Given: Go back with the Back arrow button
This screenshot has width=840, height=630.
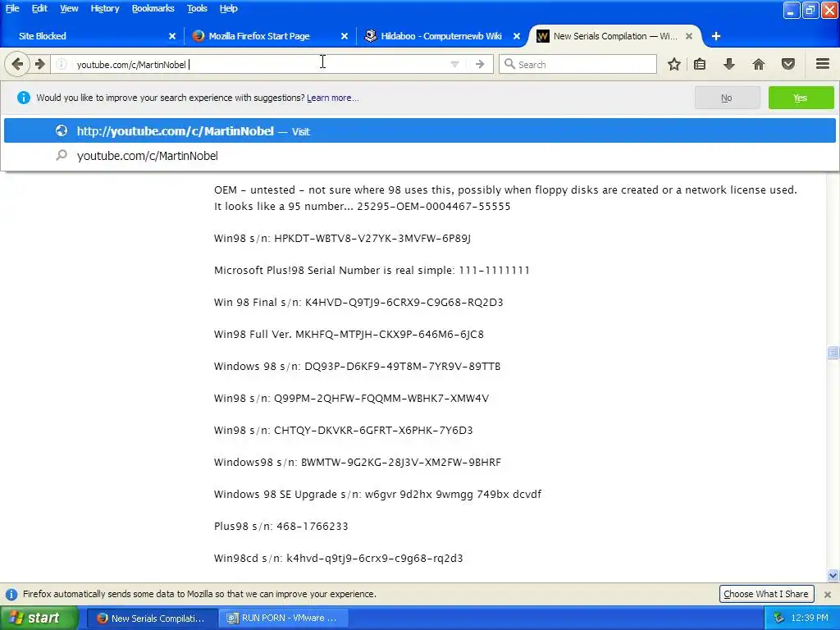Looking at the screenshot, I should tap(16, 64).
